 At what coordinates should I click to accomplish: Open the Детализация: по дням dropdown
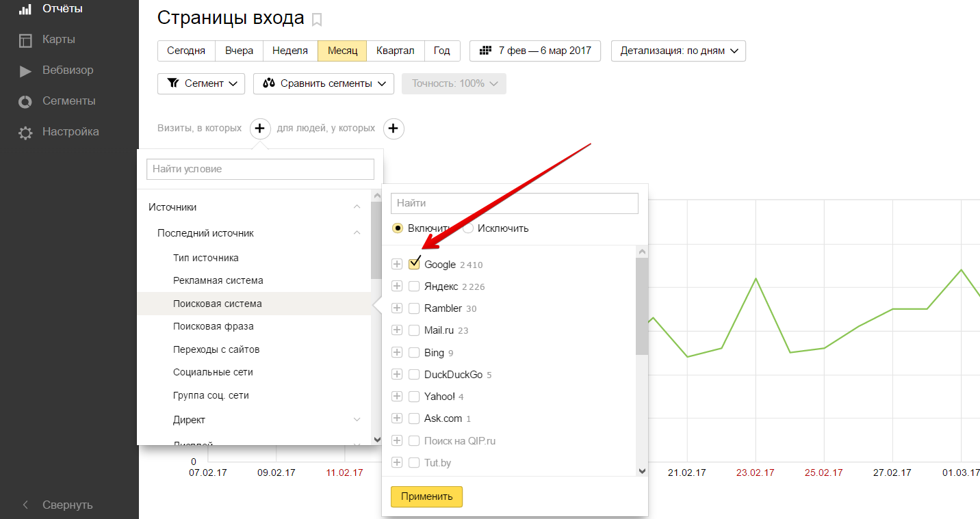click(678, 51)
